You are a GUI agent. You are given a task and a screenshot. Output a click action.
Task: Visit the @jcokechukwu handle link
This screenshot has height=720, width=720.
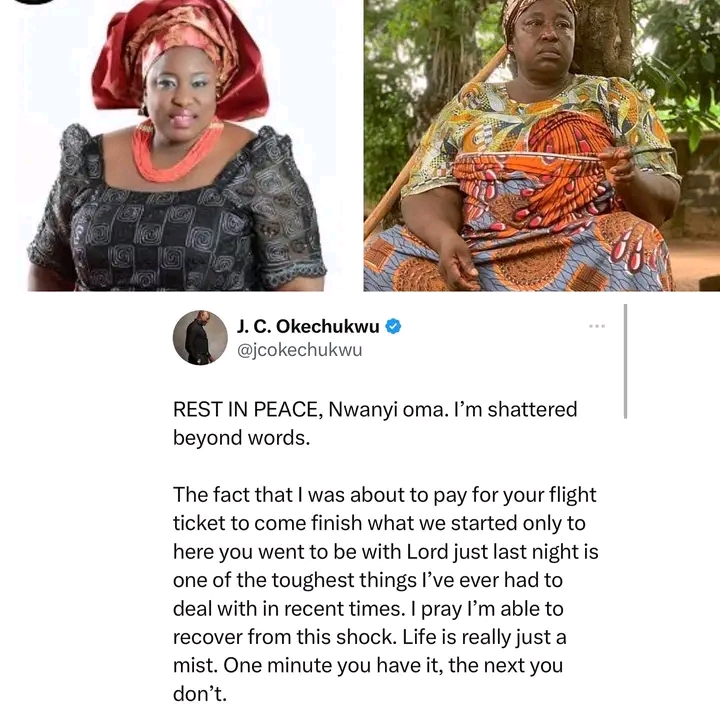point(299,350)
